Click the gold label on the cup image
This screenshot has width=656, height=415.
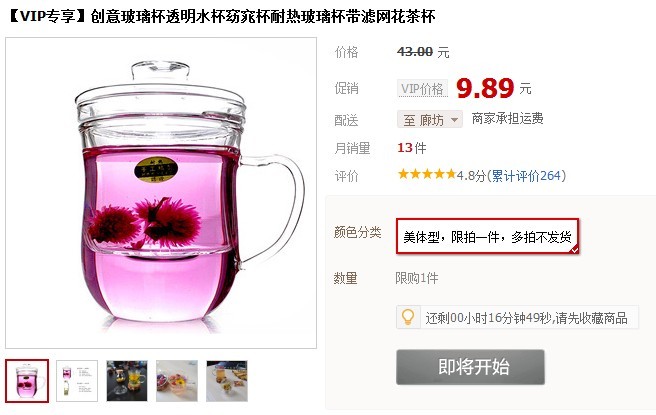pos(156,169)
